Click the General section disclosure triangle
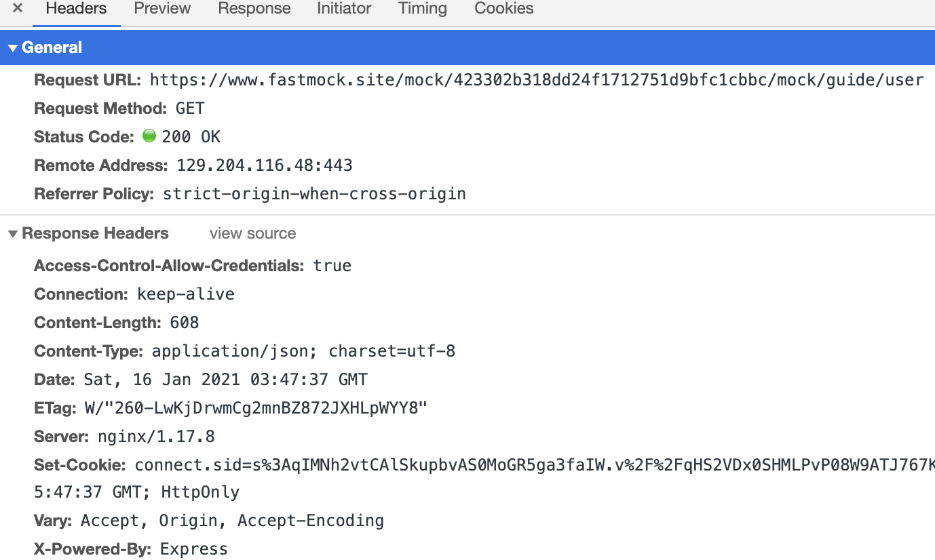Viewport: 935px width, 560px height. coord(12,47)
